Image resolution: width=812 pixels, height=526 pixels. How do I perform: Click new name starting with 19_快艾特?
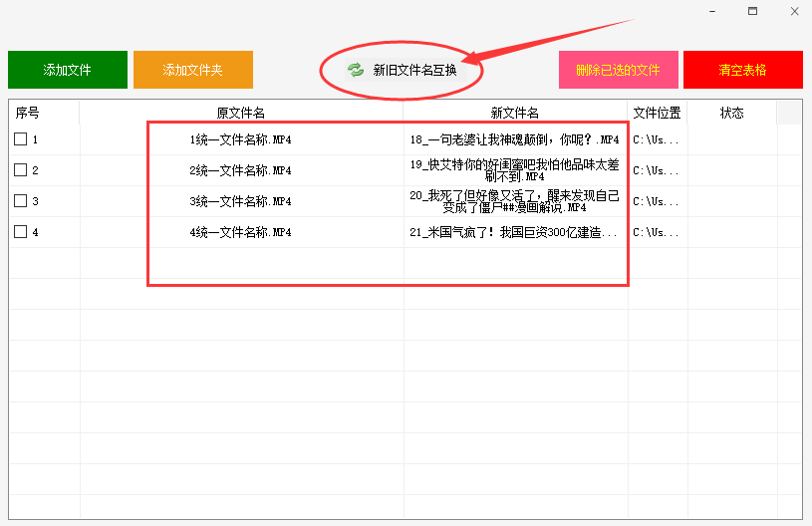coord(515,170)
